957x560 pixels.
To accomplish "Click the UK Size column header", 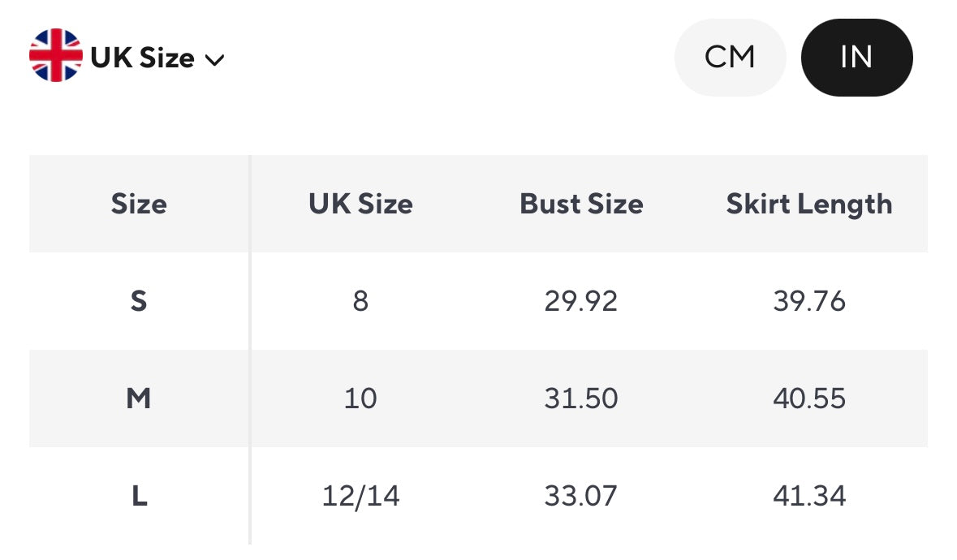I will point(360,204).
